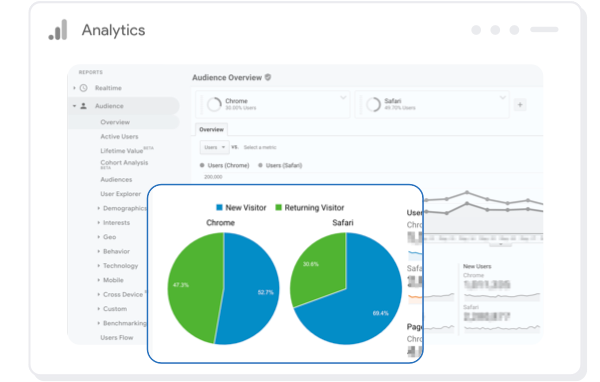Image resolution: width=600 pixels, height=382 pixels.
Task: Click the blue New Visitor legend swatch
Action: point(219,207)
